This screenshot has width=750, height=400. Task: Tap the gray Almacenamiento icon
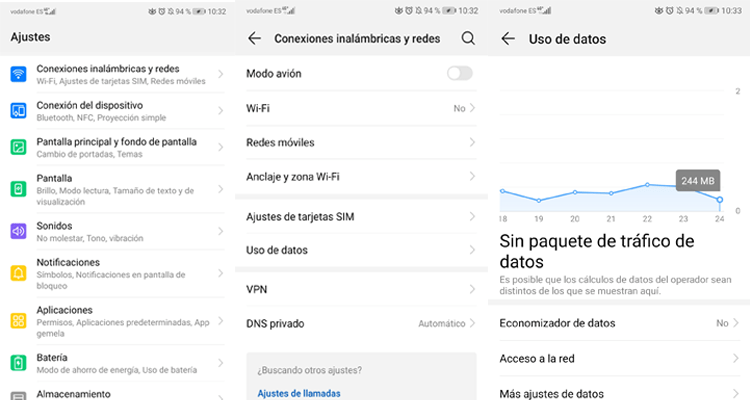click(18, 396)
